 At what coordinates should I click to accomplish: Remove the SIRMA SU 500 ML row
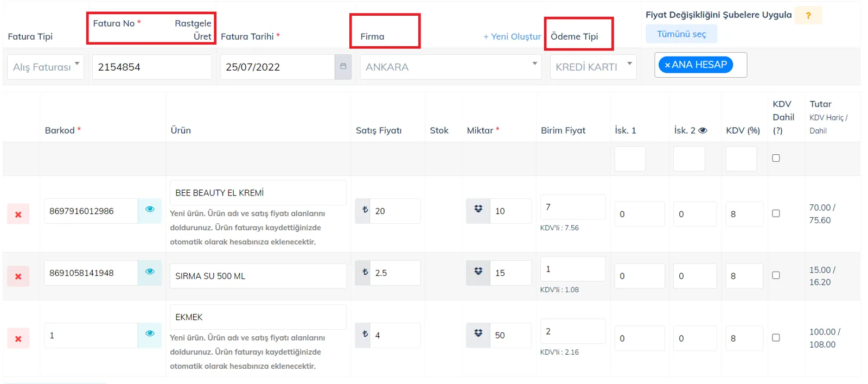pyautogui.click(x=18, y=276)
